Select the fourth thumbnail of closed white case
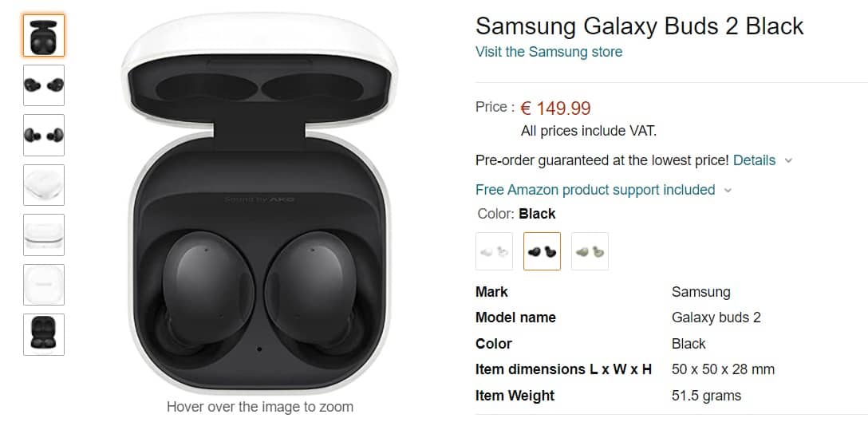868x426 pixels. [x=44, y=185]
